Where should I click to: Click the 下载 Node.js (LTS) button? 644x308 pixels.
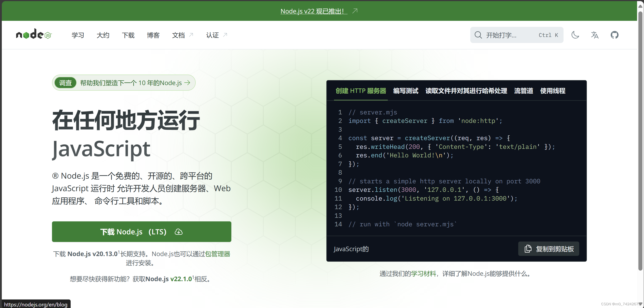pos(141,232)
